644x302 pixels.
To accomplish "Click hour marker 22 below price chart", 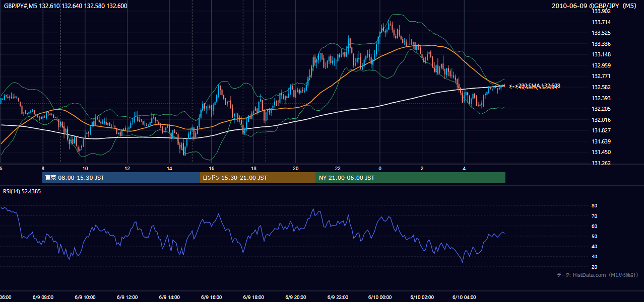I will [338, 169].
